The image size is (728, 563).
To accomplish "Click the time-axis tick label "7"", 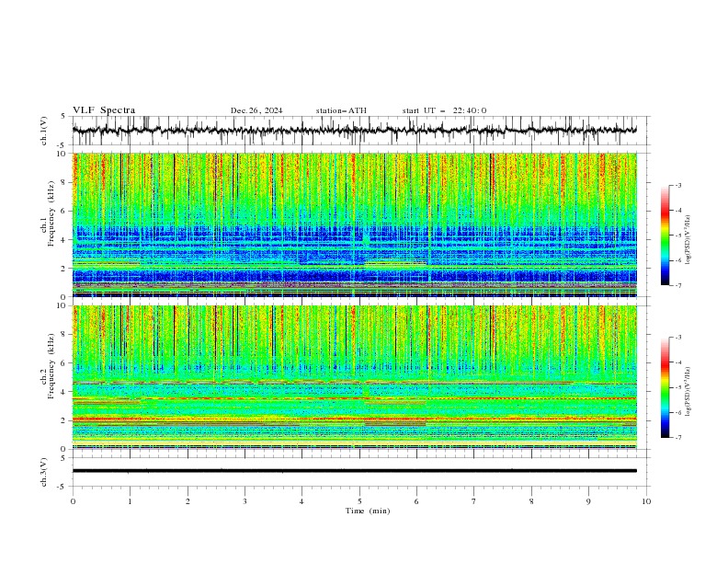I will point(474,501).
